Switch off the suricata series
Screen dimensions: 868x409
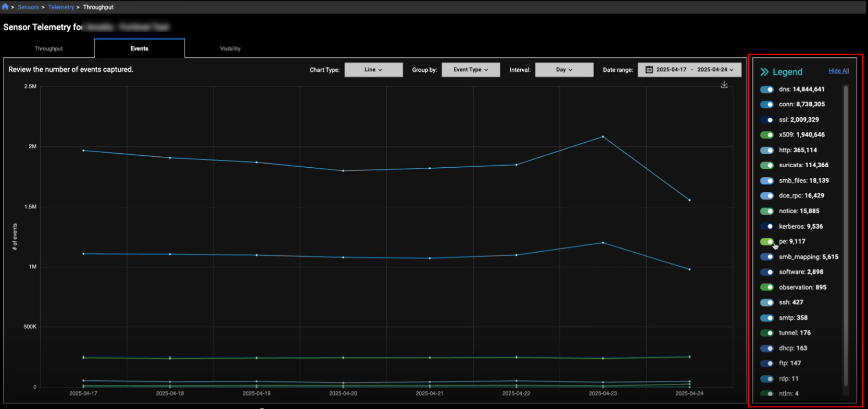pos(766,166)
